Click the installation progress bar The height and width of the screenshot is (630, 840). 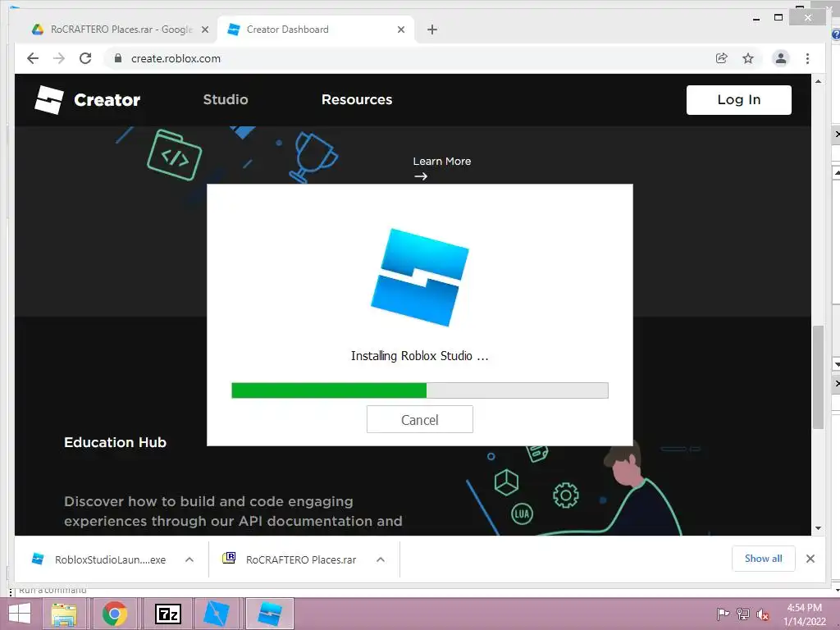point(420,390)
